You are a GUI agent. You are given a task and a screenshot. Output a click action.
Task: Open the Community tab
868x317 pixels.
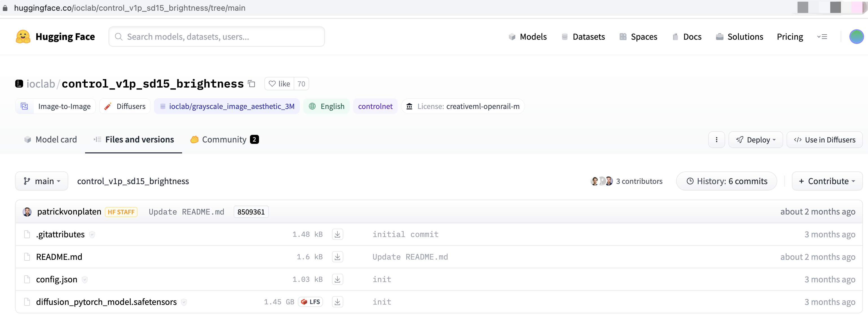pos(224,139)
